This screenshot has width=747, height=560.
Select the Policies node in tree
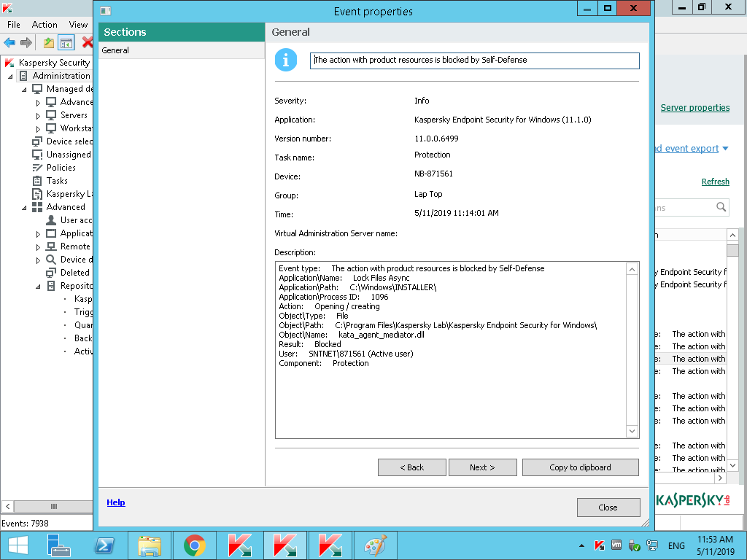click(x=61, y=168)
